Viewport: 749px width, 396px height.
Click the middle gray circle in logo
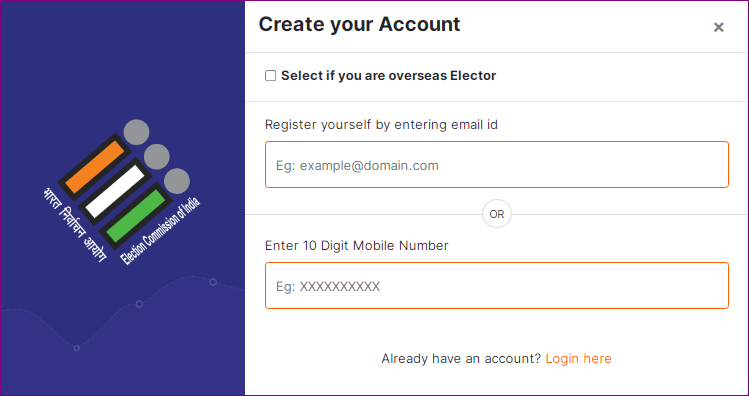tap(157, 157)
